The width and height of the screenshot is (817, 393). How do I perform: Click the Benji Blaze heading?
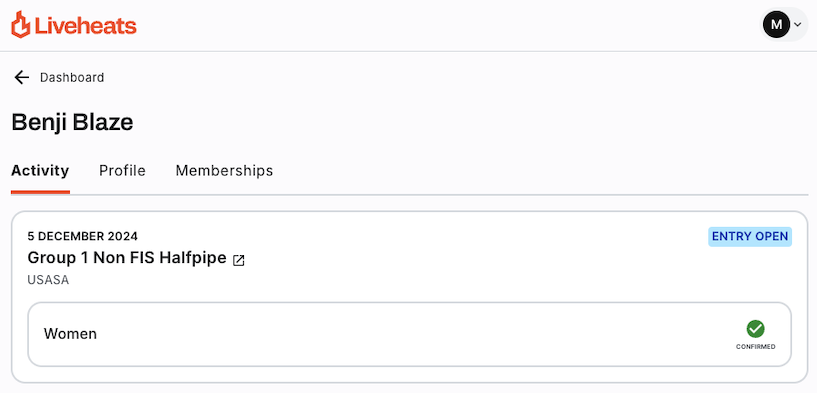[x=72, y=123]
